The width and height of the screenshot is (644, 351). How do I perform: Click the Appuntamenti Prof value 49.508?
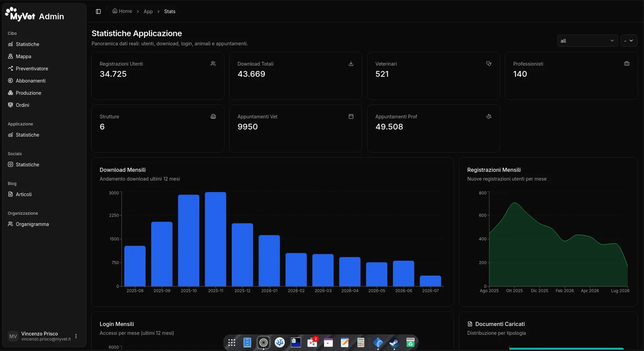(x=389, y=127)
